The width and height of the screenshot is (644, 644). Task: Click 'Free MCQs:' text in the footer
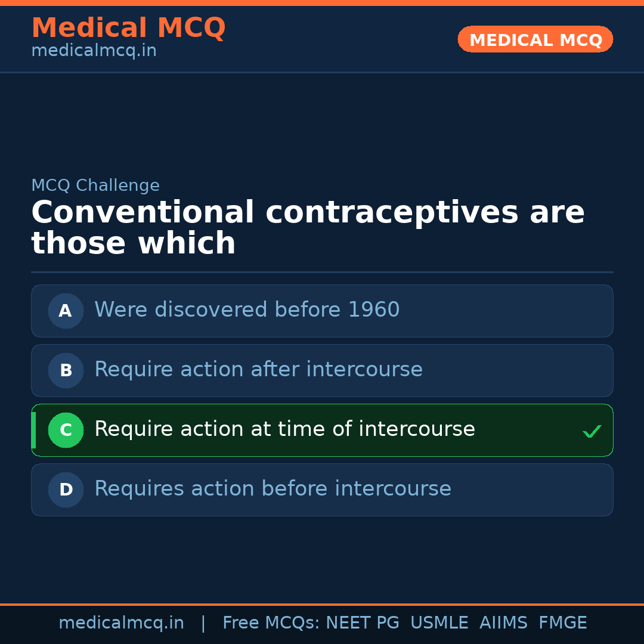click(x=271, y=623)
